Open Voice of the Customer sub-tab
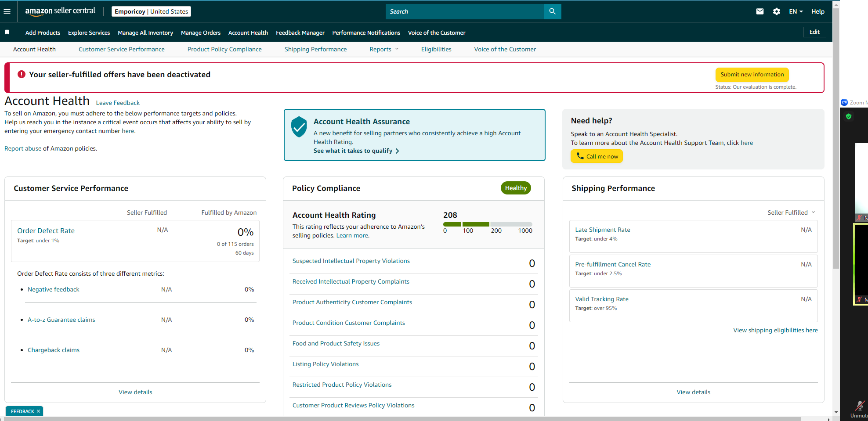 (x=505, y=49)
